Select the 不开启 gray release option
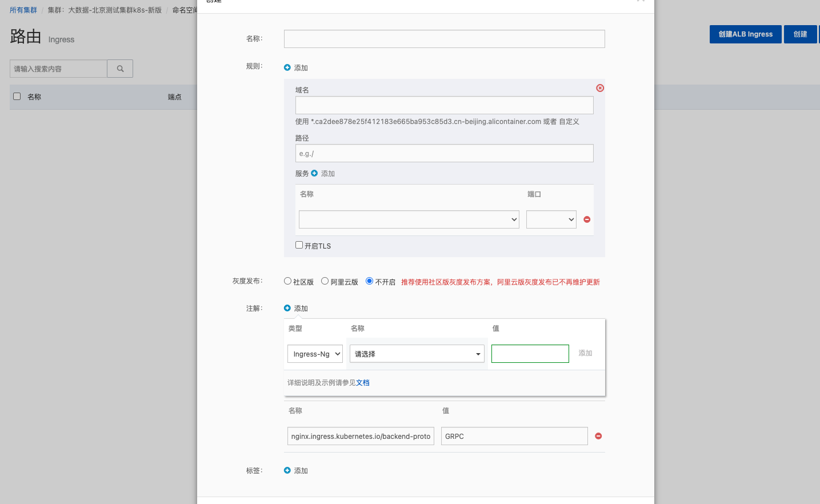820x504 pixels. [x=369, y=281]
